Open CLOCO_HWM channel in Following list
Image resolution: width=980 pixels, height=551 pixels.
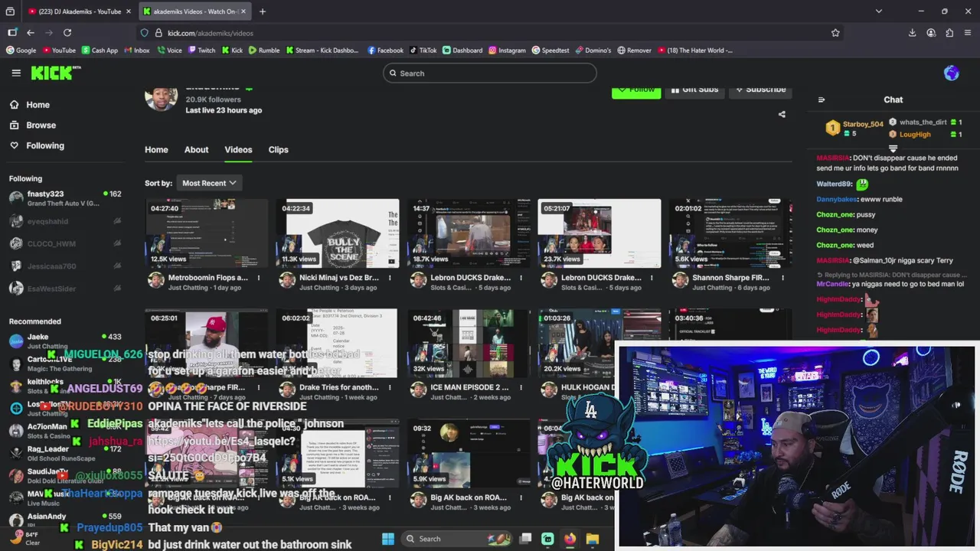point(65,243)
